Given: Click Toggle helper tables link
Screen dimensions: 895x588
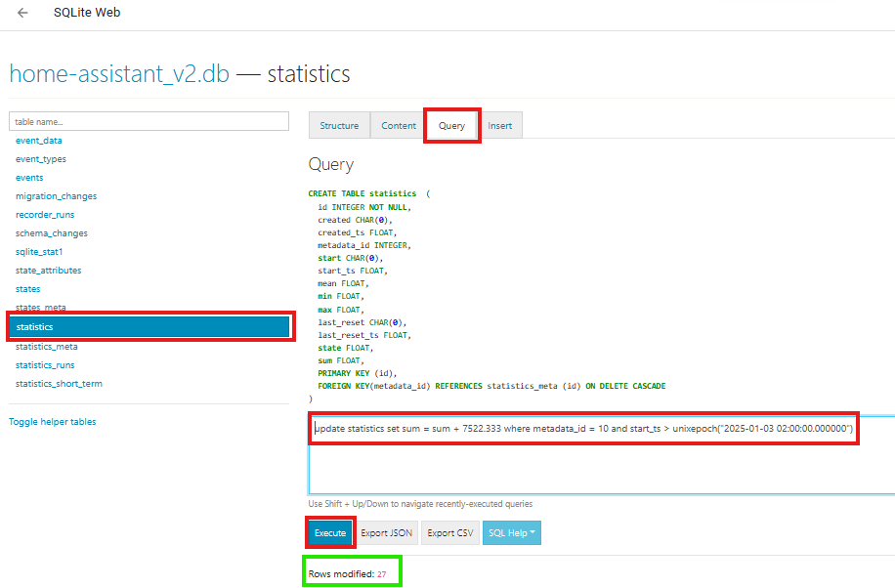Looking at the screenshot, I should [x=53, y=422].
